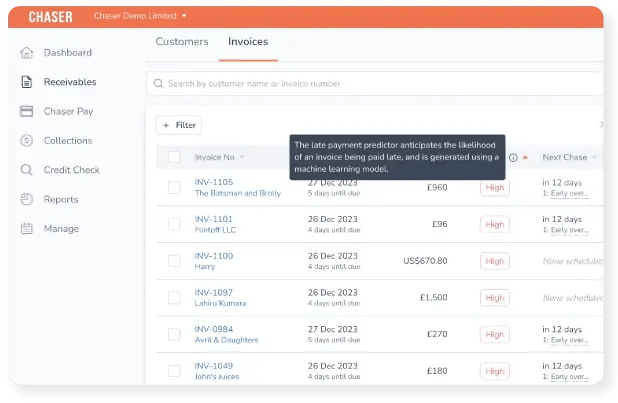
Task: Open Manage in the sidebar
Action: pos(61,229)
